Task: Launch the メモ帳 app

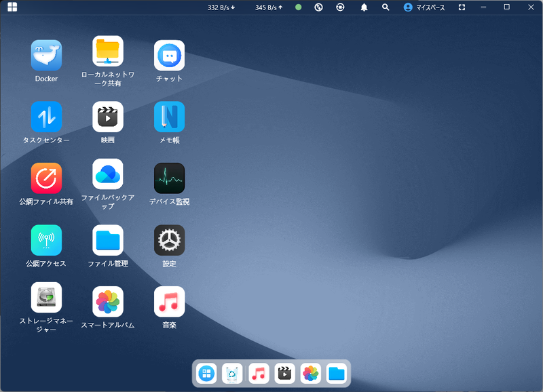Action: [169, 117]
